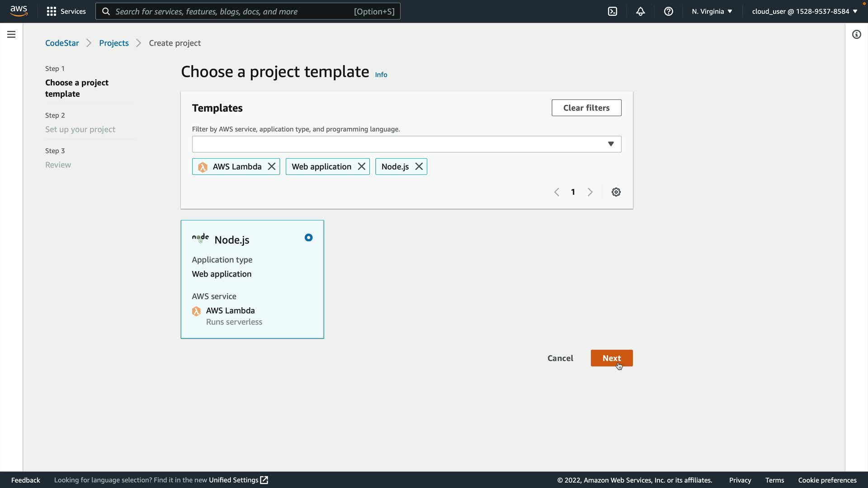Go to the CodeStar breadcrumb

click(62, 43)
